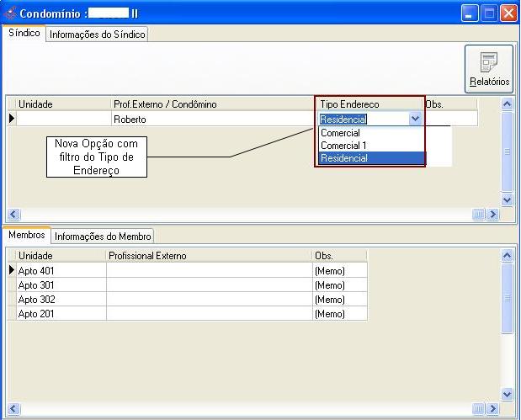Maximize the Condomínio window
This screenshot has height=420, width=521.
tap(491, 13)
